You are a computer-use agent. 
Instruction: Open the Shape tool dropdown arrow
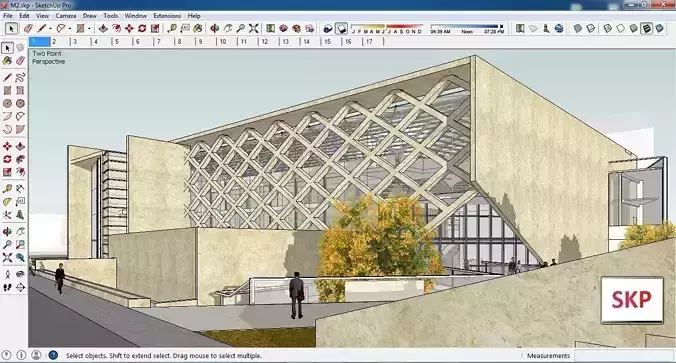(89, 29)
